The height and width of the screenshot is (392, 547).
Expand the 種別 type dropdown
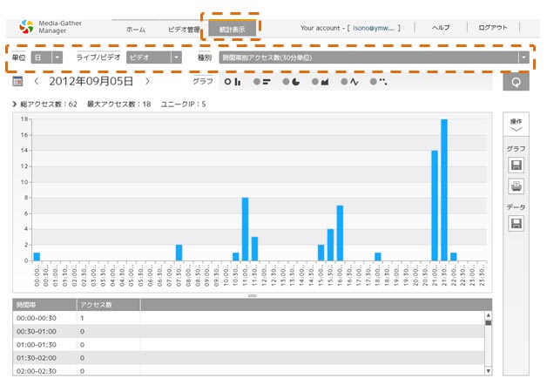[x=375, y=57]
